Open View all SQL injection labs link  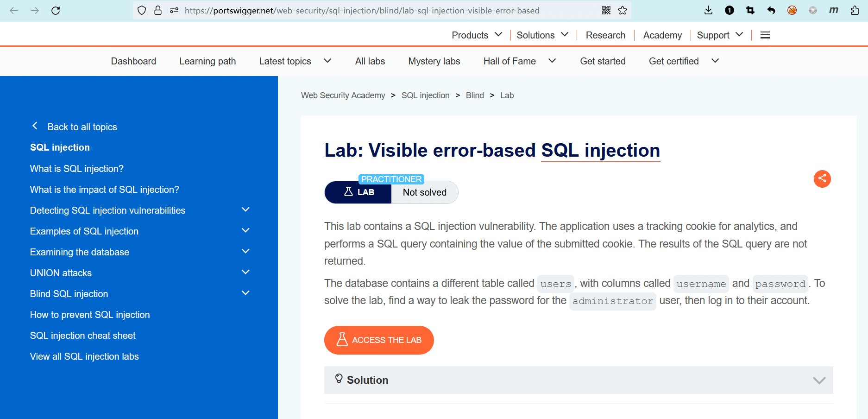pyautogui.click(x=84, y=356)
